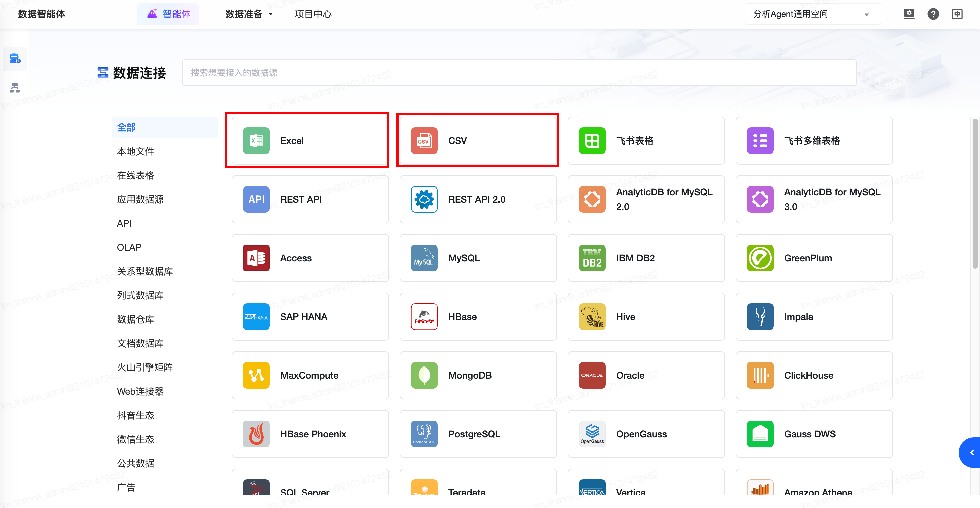Select the MongoDB leaf icon
The width and height of the screenshot is (980, 508).
(424, 375)
